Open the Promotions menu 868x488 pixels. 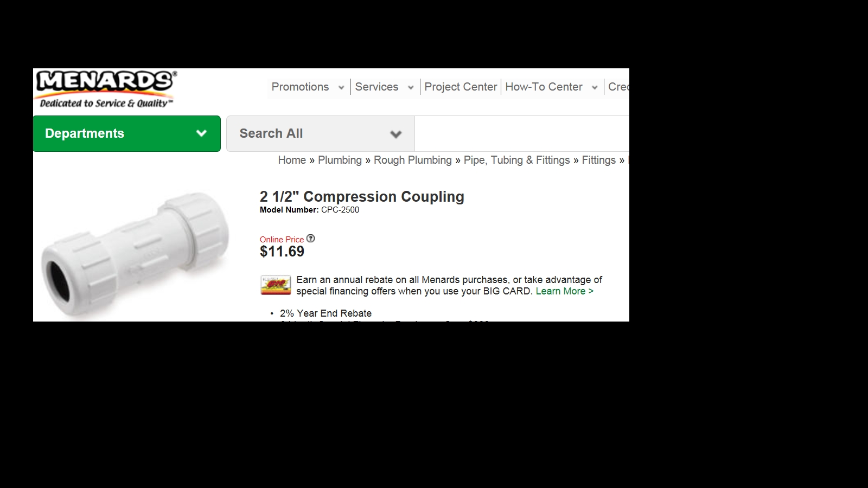click(300, 87)
